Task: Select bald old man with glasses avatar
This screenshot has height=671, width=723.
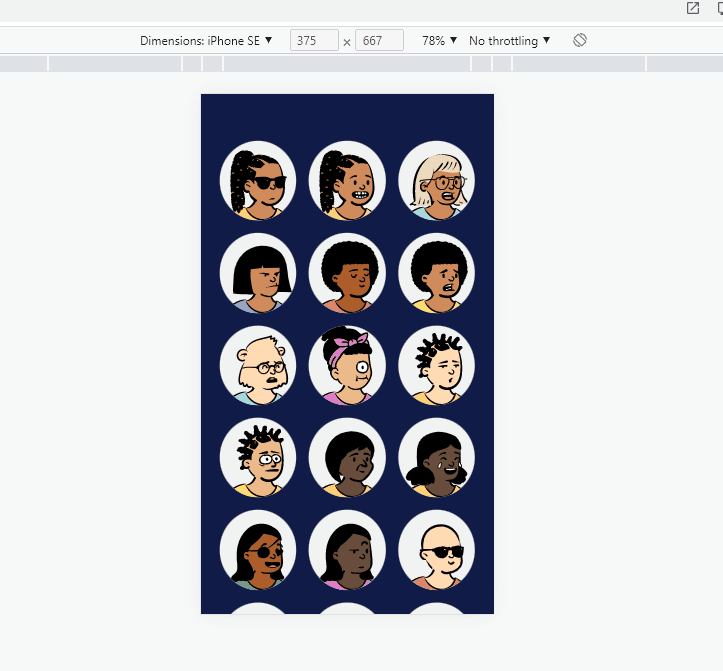Action: tap(258, 365)
